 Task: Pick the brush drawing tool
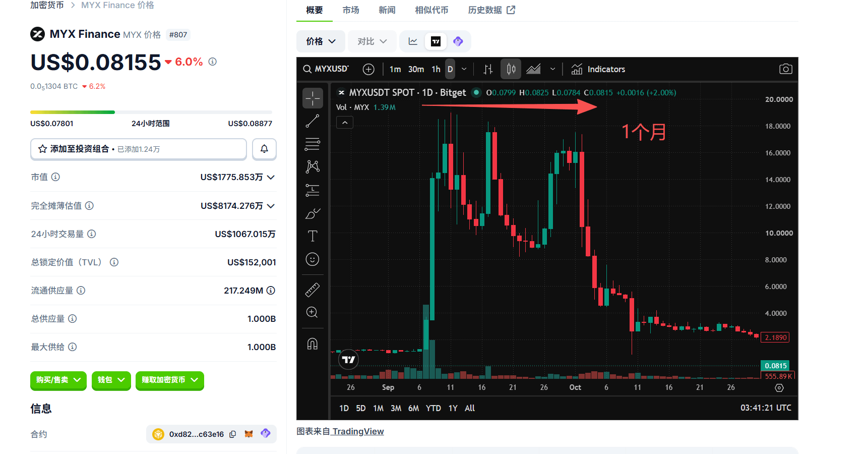pyautogui.click(x=313, y=213)
